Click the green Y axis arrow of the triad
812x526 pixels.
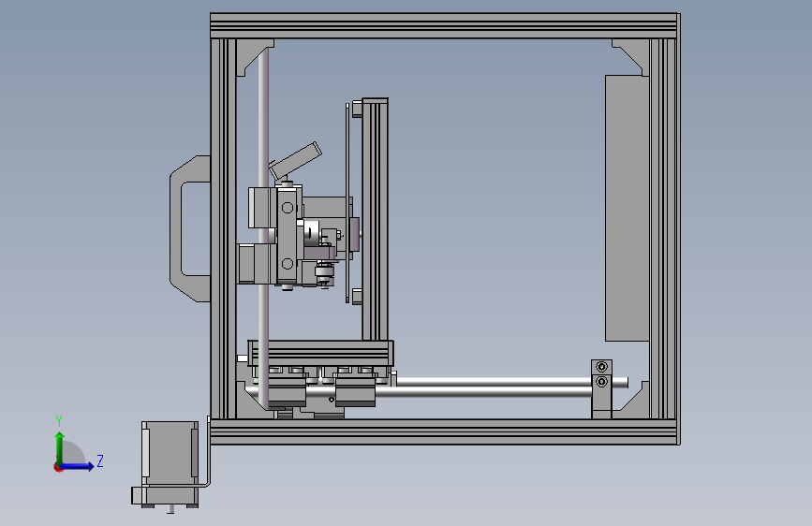60,447
